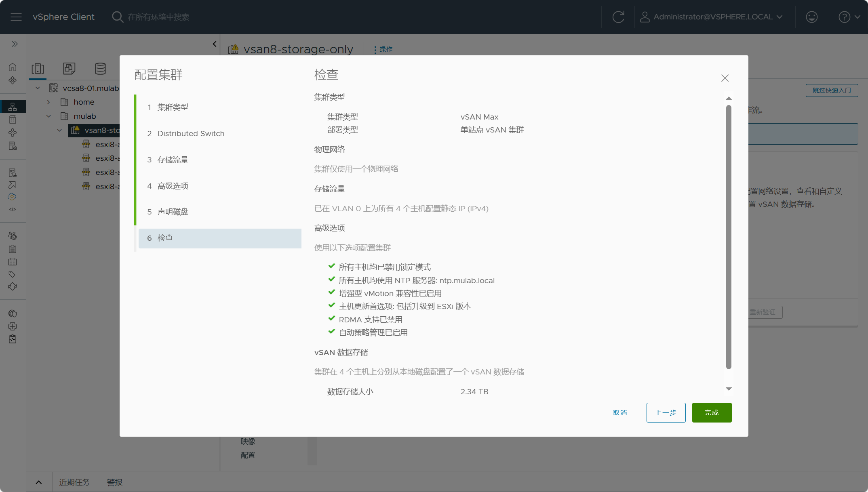Open the Tasks clipboard sidebar icon

tap(13, 249)
